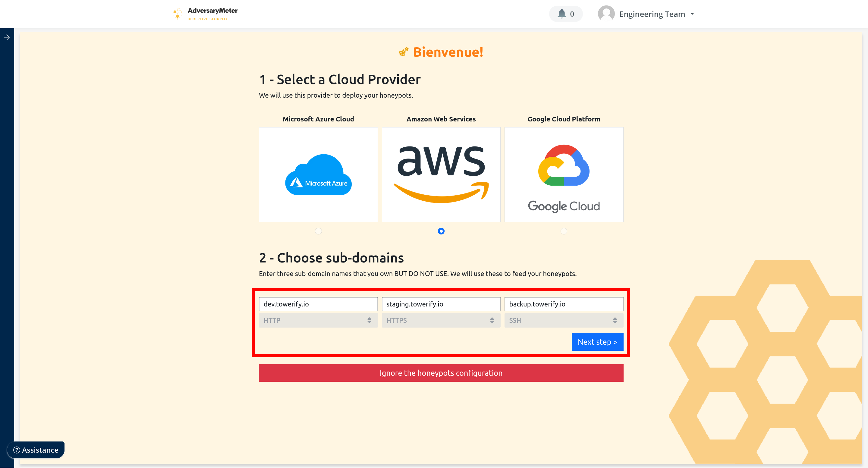868x468 pixels.
Task: Choose the Microsoft Azure logo card
Action: pyautogui.click(x=318, y=174)
